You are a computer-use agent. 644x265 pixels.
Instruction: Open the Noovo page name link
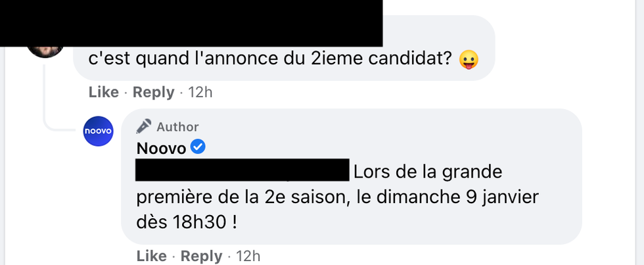[x=161, y=148]
